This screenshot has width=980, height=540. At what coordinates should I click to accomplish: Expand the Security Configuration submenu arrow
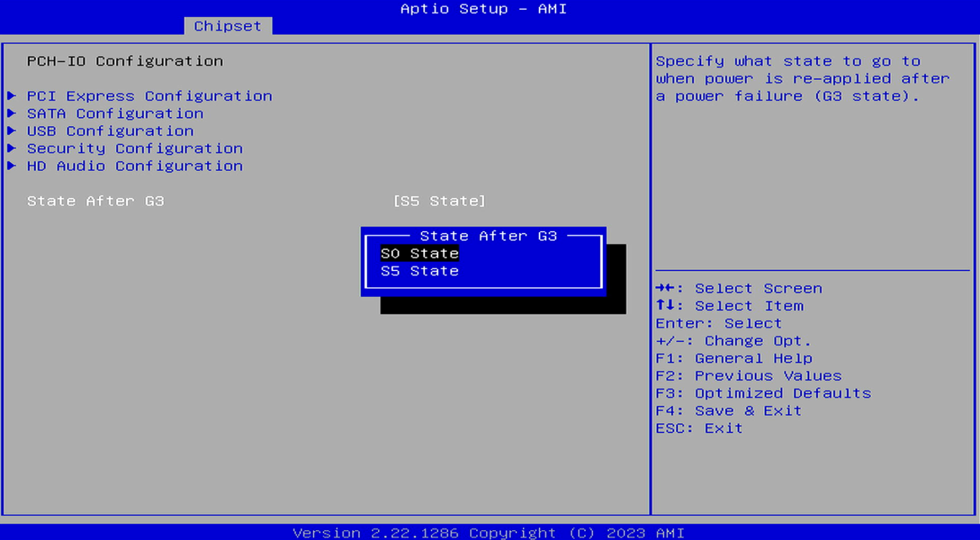tap(12, 149)
